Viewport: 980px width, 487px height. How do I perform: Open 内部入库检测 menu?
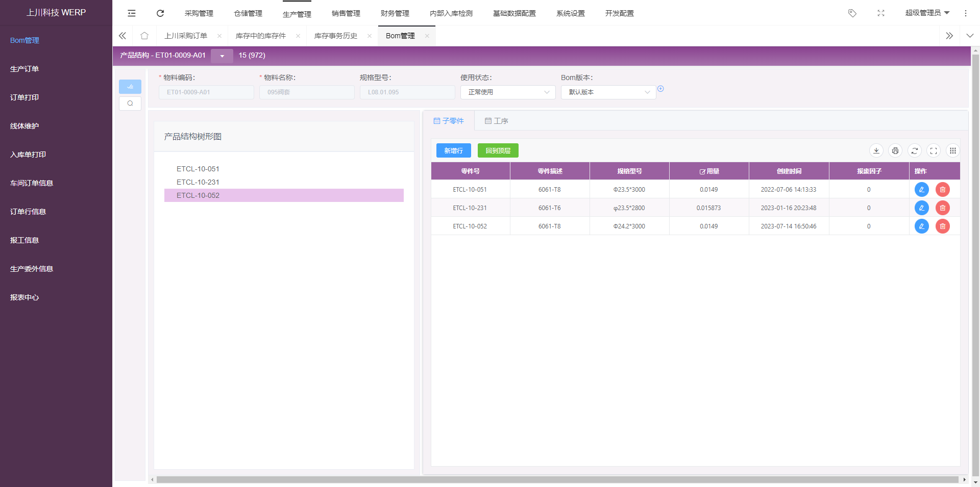(451, 13)
